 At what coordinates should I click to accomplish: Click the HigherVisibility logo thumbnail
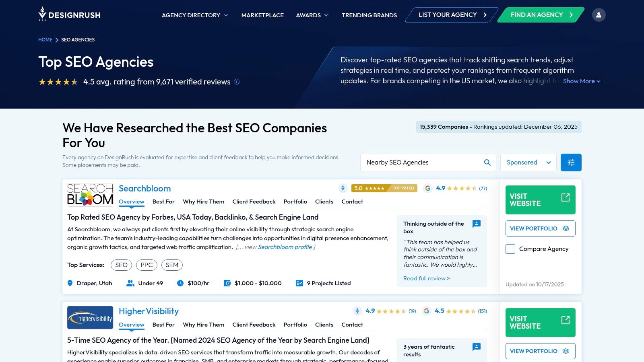tap(90, 318)
